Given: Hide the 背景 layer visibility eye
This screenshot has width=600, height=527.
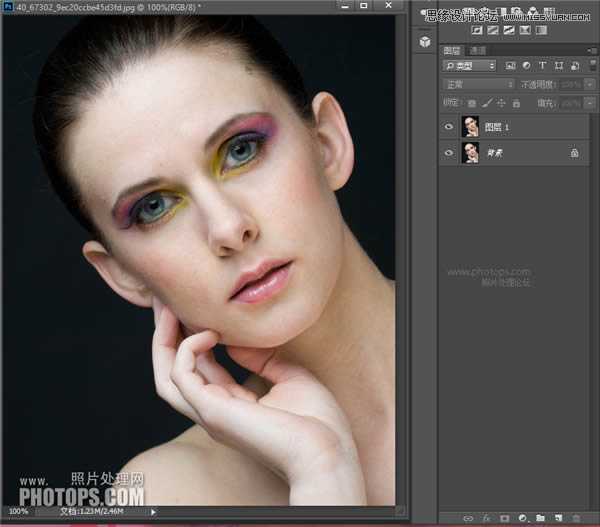Looking at the screenshot, I should pos(449,153).
